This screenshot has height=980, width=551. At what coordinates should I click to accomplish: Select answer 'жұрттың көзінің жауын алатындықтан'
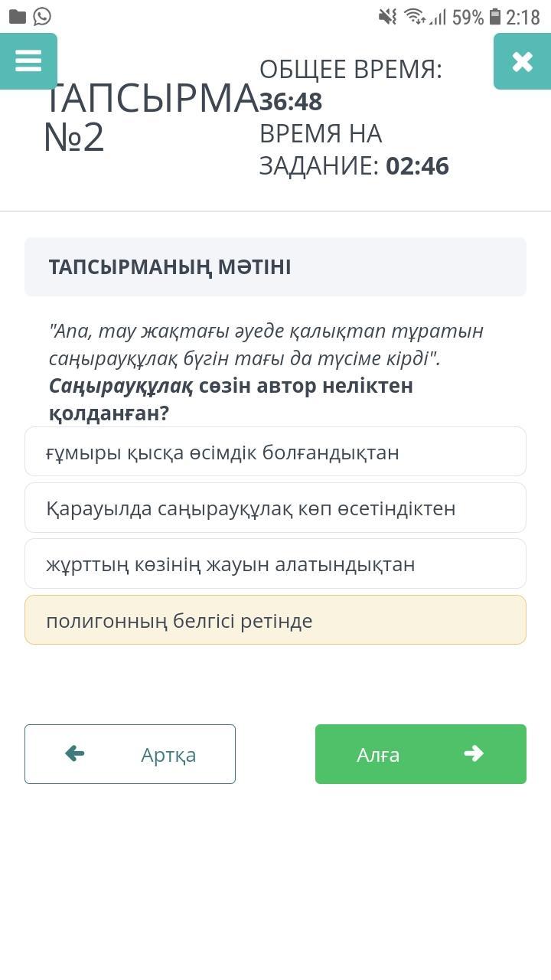coord(275,564)
